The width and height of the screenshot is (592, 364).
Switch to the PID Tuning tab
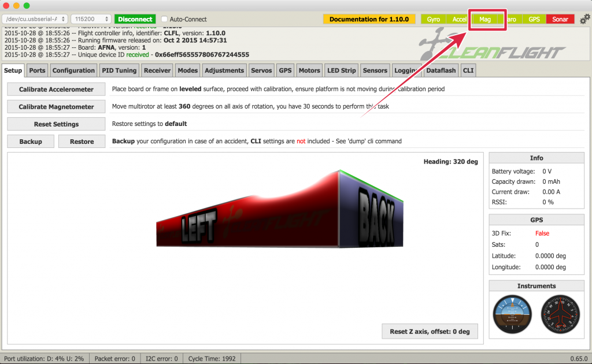(119, 70)
